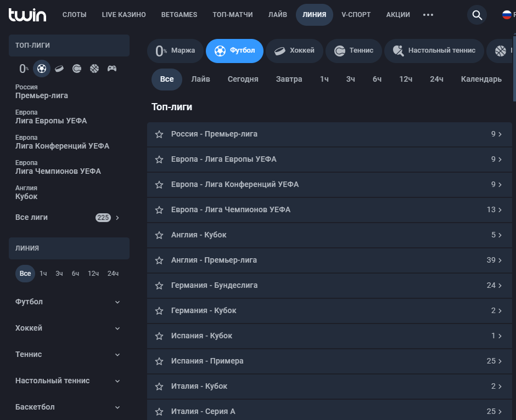This screenshot has height=420, width=516.
Task: Select Все in the Линия sidebar filter
Action: (x=25, y=274)
